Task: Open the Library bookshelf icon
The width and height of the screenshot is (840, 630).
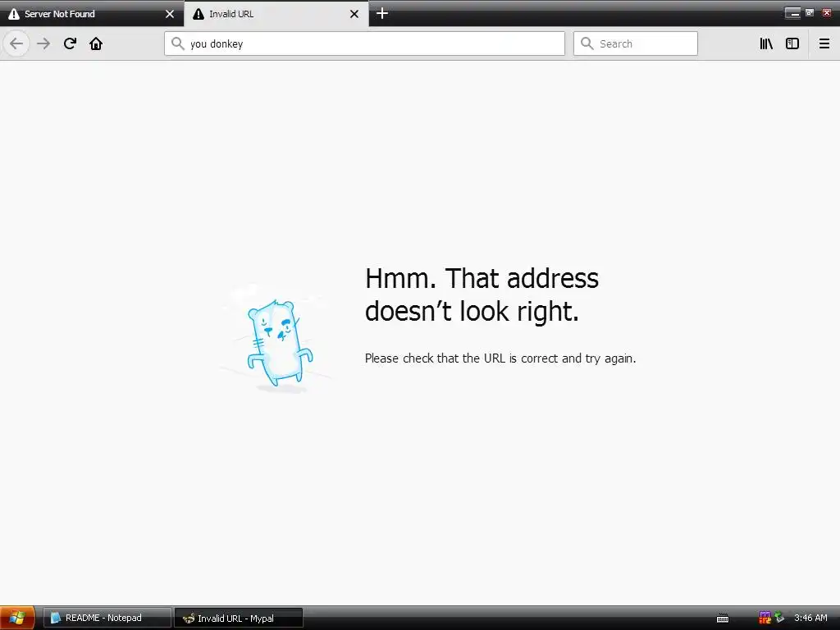Action: click(766, 43)
